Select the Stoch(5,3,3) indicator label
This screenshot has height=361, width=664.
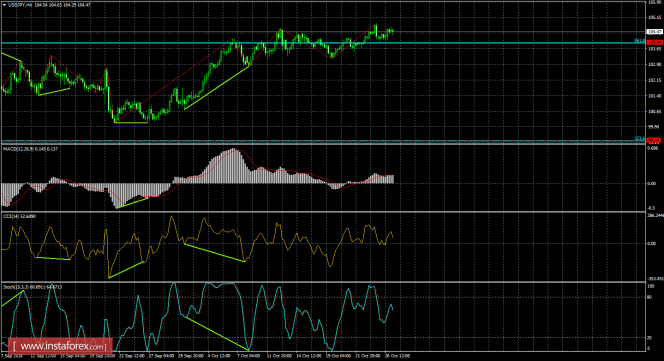coord(16,287)
